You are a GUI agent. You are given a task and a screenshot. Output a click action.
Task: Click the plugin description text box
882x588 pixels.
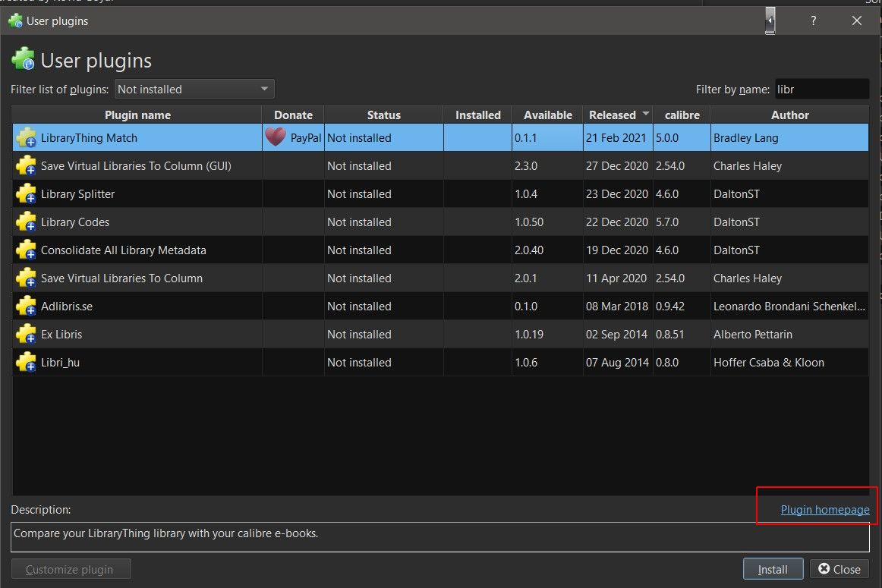[440, 537]
